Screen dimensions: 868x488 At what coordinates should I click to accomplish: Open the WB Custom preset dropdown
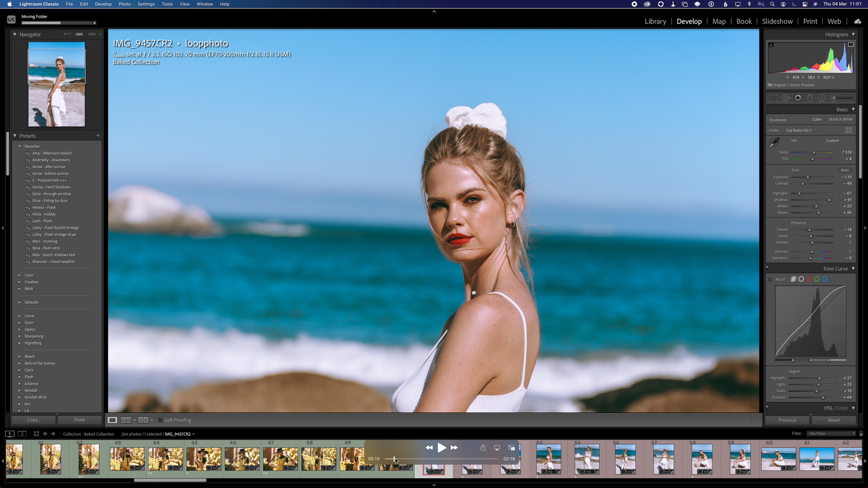pos(835,141)
